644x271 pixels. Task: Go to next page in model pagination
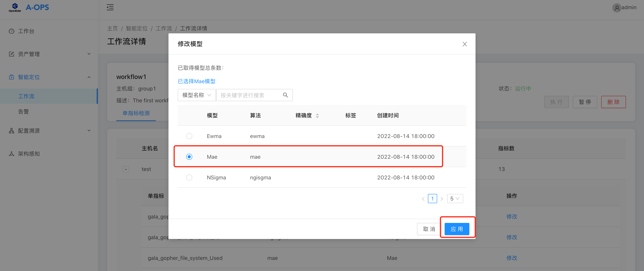click(x=442, y=199)
